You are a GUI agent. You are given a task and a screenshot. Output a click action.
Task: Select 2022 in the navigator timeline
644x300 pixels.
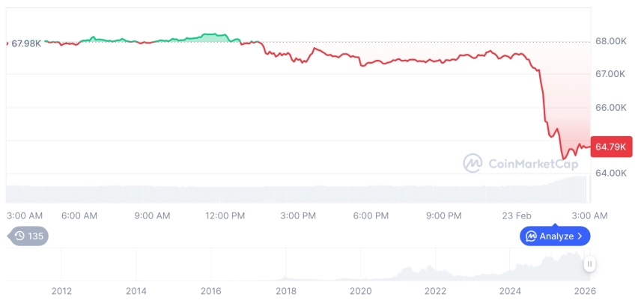click(435, 290)
